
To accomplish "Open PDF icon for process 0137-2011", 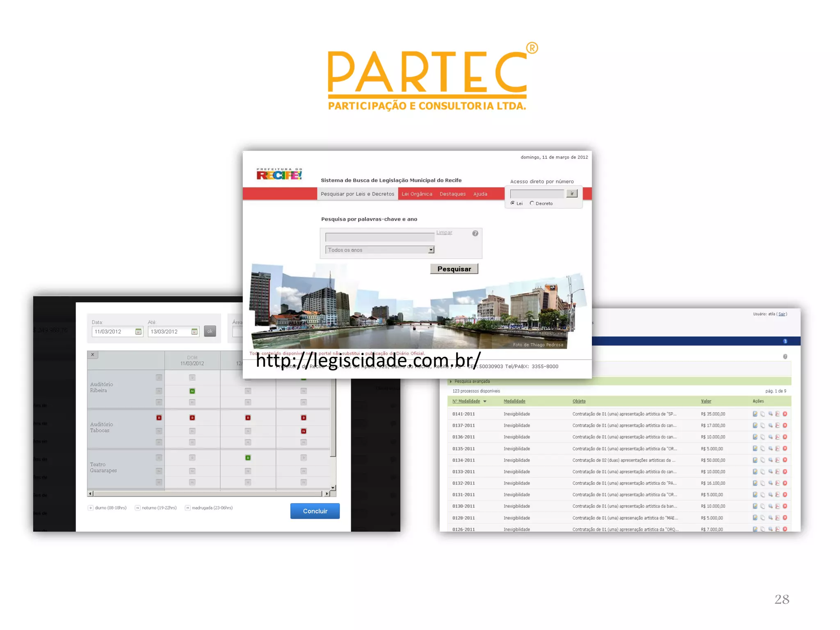I will [777, 425].
